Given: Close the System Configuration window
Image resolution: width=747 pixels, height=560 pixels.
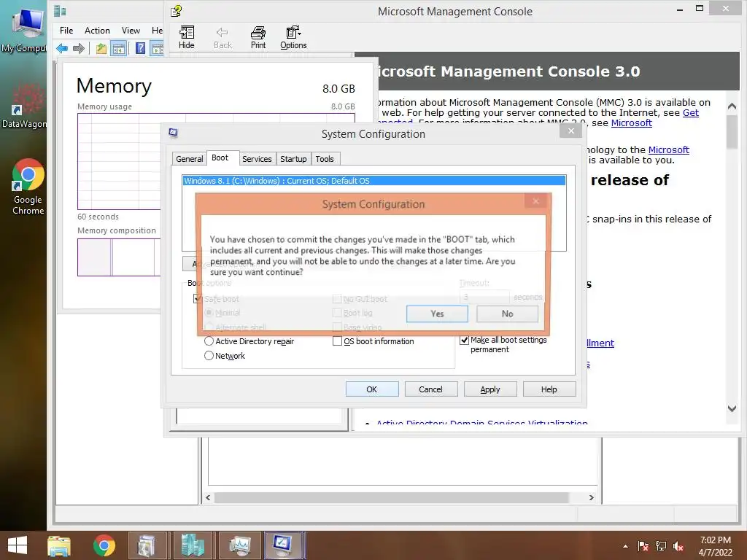Looking at the screenshot, I should [570, 131].
